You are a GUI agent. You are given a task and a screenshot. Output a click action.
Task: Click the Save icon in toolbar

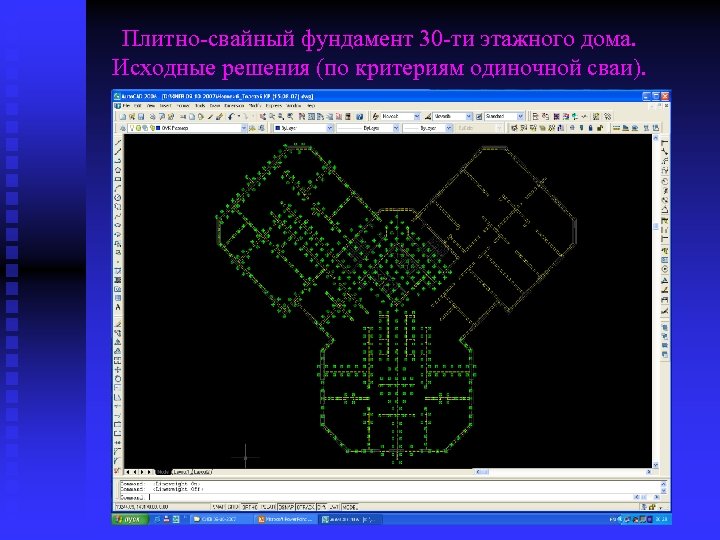[x=141, y=117]
